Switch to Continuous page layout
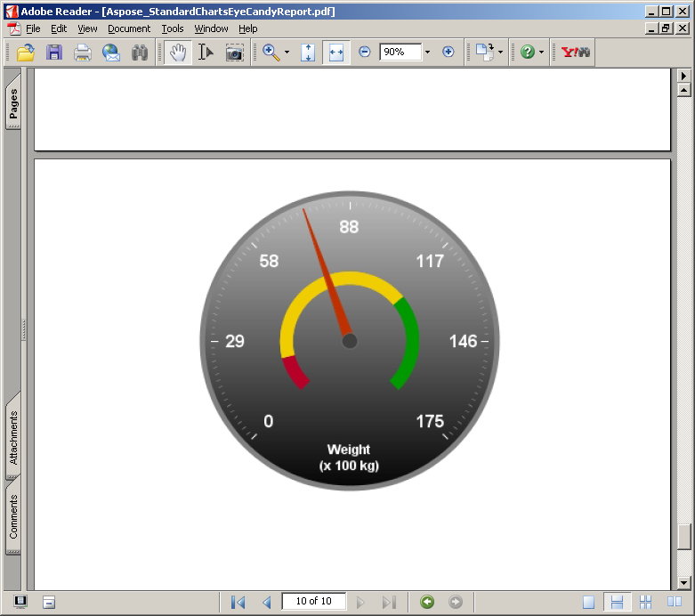The image size is (695, 616). (x=617, y=603)
